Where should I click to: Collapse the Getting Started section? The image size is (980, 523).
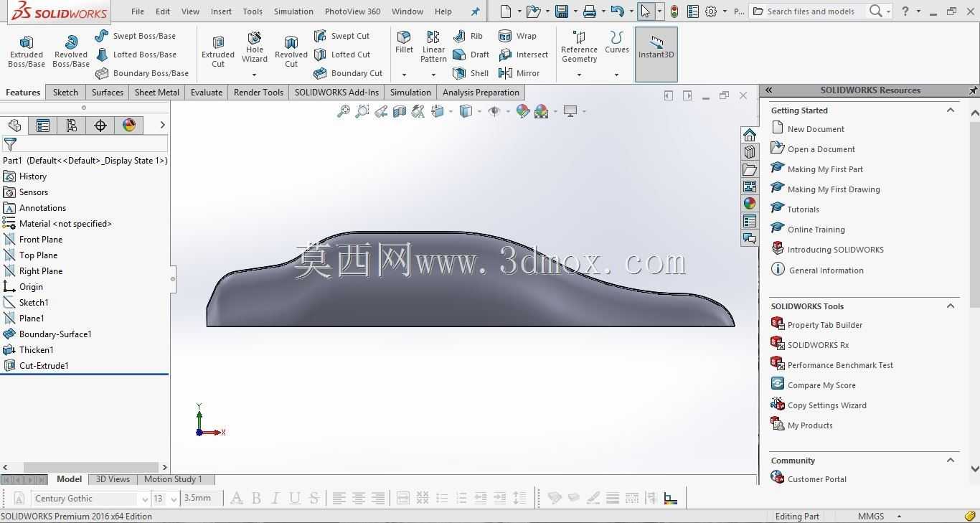click(951, 110)
